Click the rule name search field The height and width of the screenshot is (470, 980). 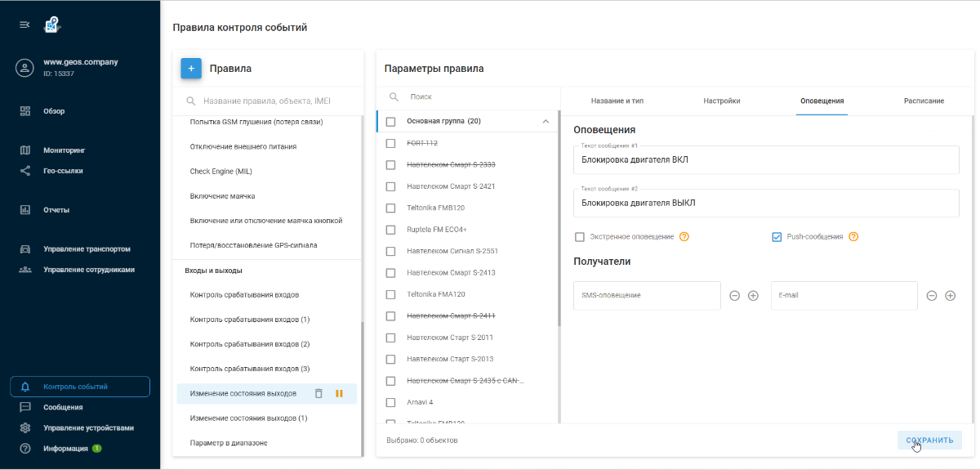pos(267,101)
